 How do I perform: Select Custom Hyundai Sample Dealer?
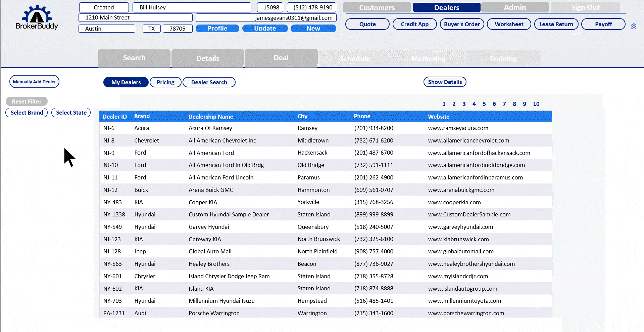point(229,214)
